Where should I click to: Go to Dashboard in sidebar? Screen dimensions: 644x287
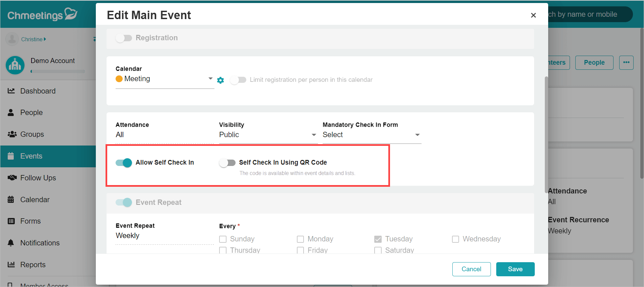click(48, 91)
